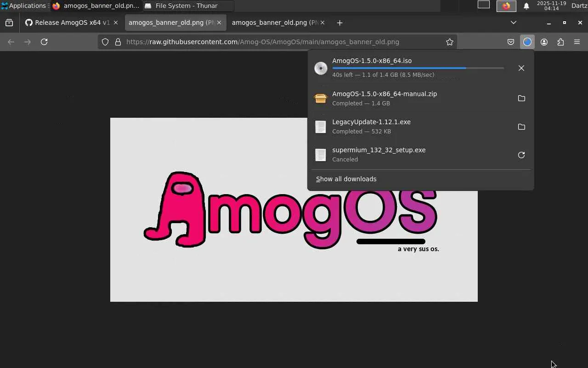Show LegacyUpdate-1.12.1.exe in its folder
Viewport: 588px width, 368px height.
521,127
